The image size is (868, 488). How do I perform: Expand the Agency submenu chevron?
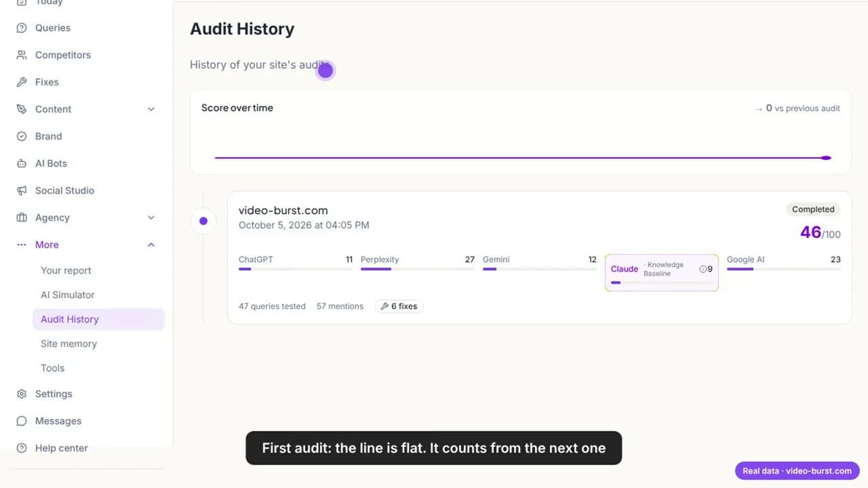pos(151,218)
